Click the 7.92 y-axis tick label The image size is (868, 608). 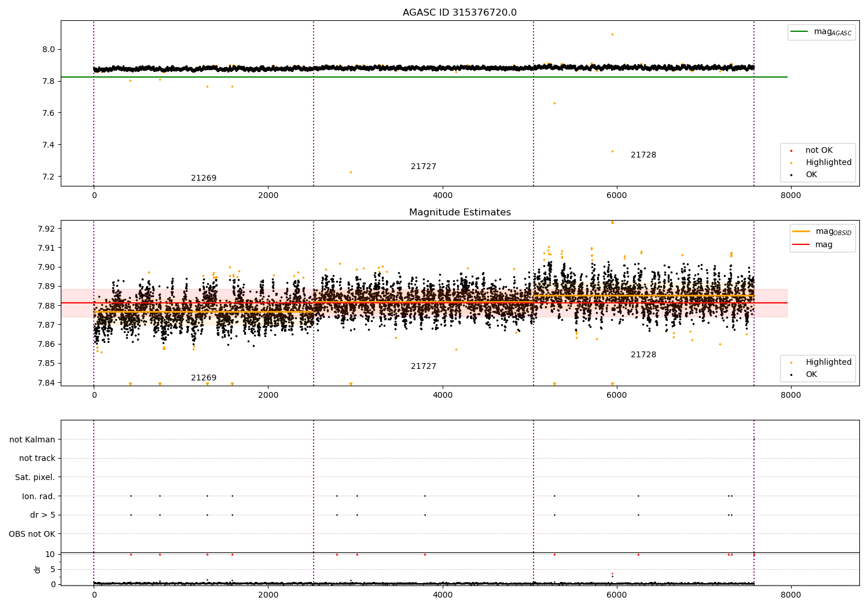coord(46,229)
